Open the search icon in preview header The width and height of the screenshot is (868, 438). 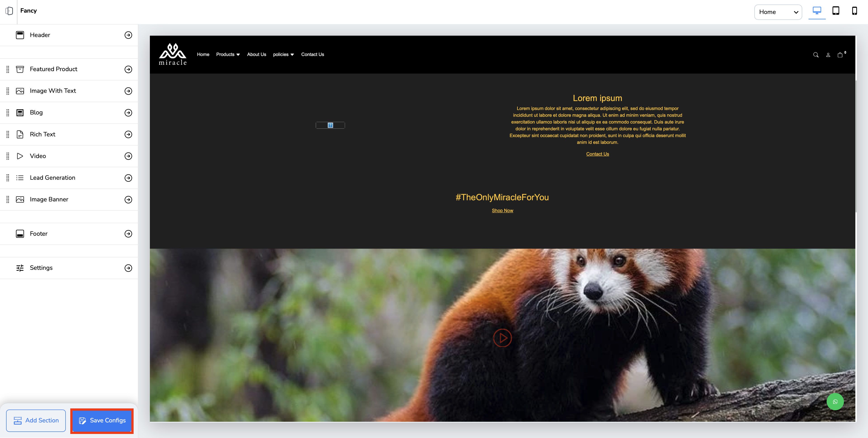click(816, 55)
